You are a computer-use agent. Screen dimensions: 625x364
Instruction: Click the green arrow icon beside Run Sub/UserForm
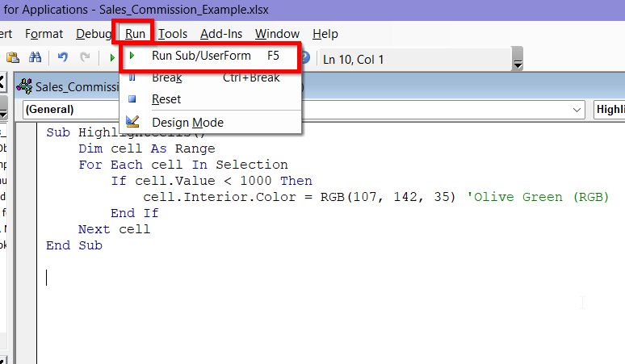(132, 56)
